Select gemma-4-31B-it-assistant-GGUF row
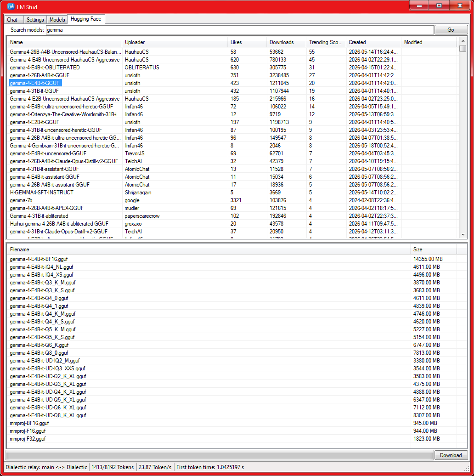This screenshot has height=476, width=474. [232, 169]
